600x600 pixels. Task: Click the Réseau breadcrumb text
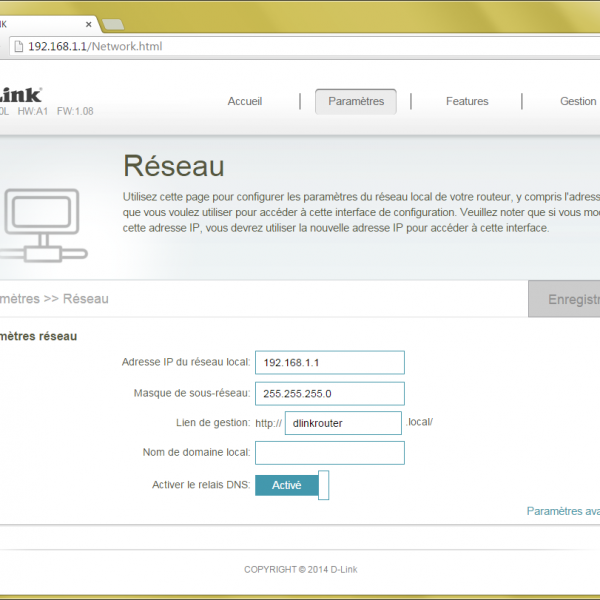tap(85, 299)
